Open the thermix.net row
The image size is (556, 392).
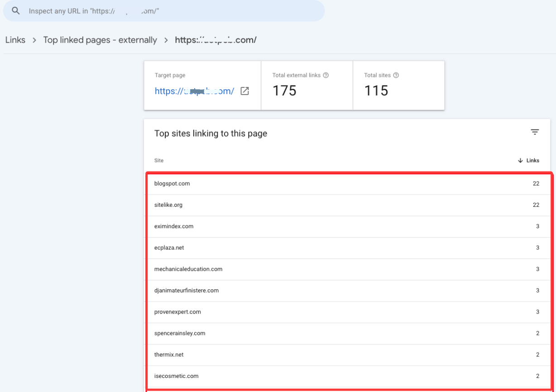click(x=169, y=355)
